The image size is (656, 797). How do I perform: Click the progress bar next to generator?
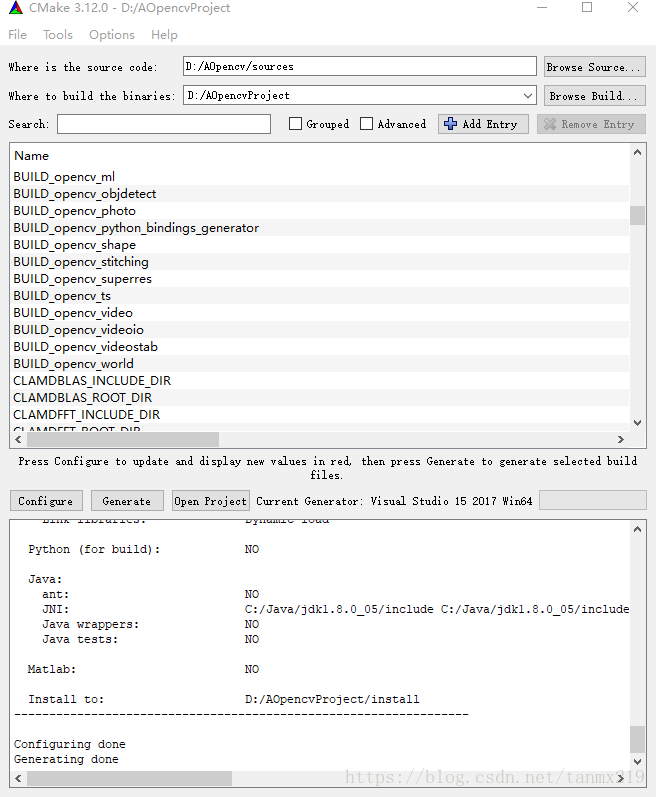[x=592, y=500]
